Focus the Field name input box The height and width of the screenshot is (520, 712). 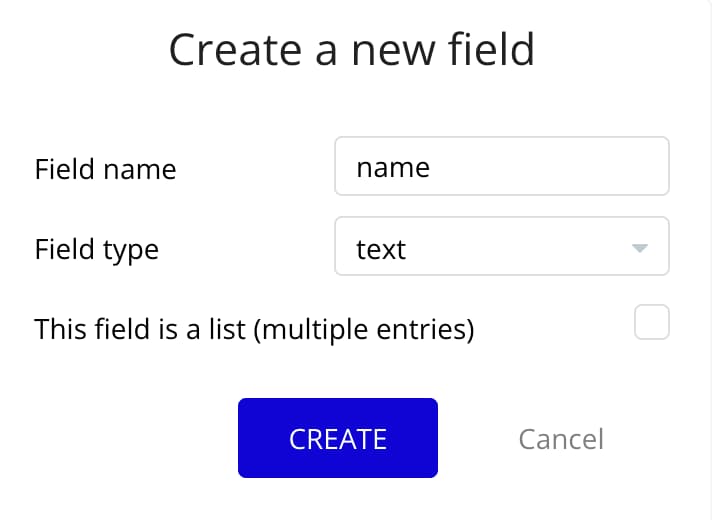502,166
